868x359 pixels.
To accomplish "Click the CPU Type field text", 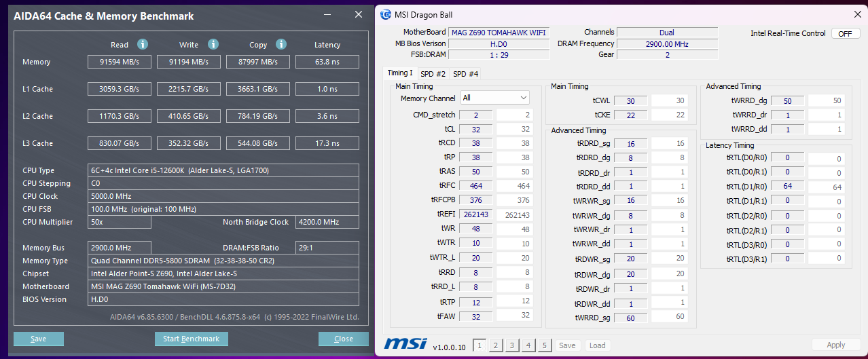I will pos(223,170).
